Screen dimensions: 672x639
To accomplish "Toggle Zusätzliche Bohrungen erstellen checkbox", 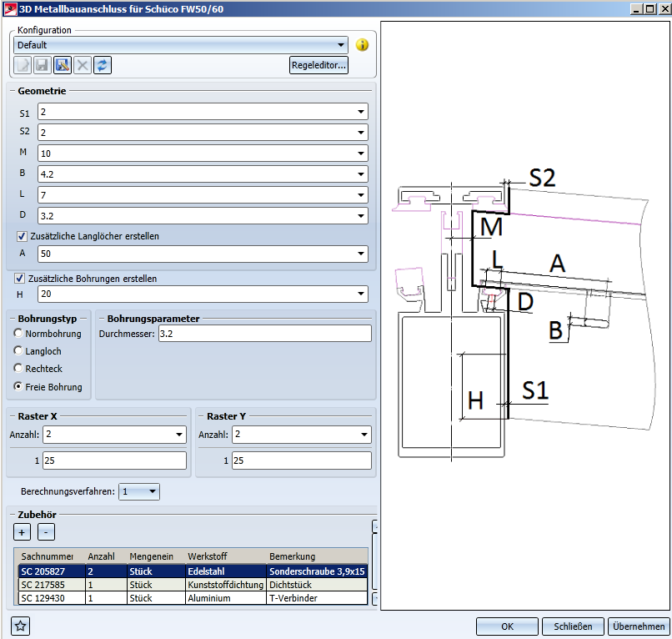I will coord(19,279).
